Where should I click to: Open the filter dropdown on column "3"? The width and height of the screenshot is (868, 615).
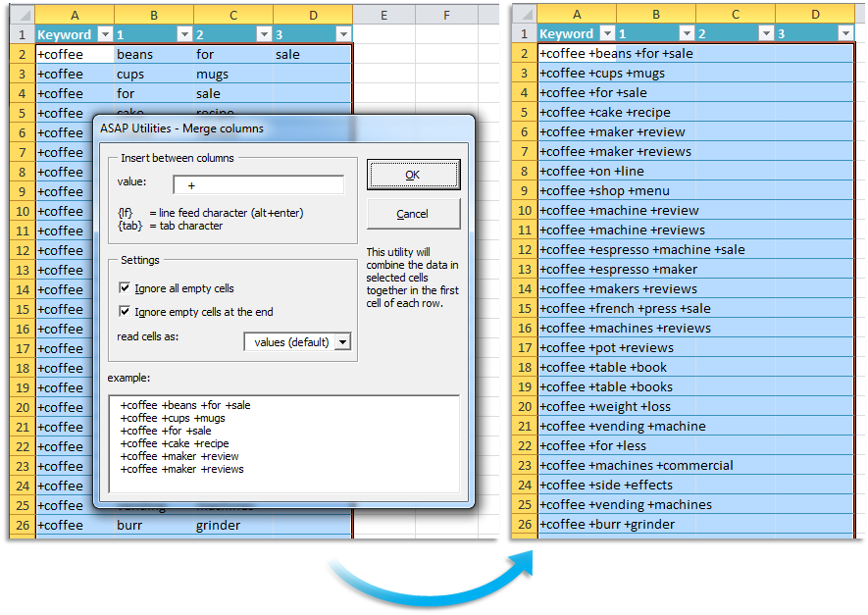(x=343, y=33)
